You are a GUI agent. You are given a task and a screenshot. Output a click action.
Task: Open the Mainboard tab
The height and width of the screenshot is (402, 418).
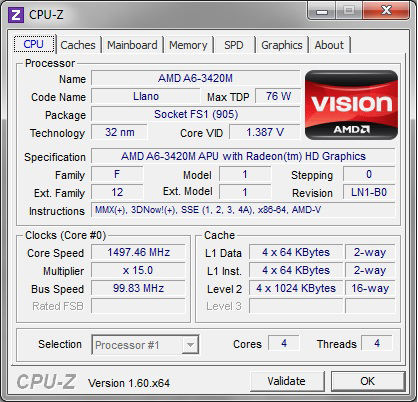coord(132,45)
